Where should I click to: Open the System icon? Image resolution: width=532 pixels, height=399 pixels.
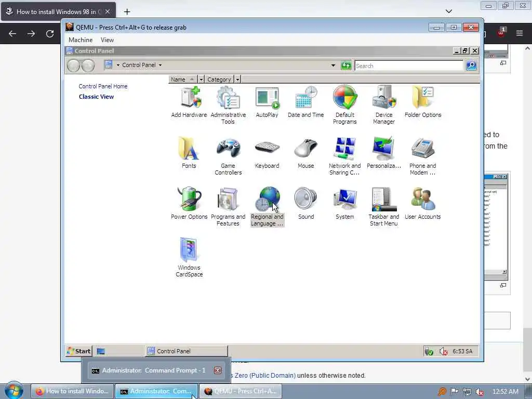tap(345, 204)
